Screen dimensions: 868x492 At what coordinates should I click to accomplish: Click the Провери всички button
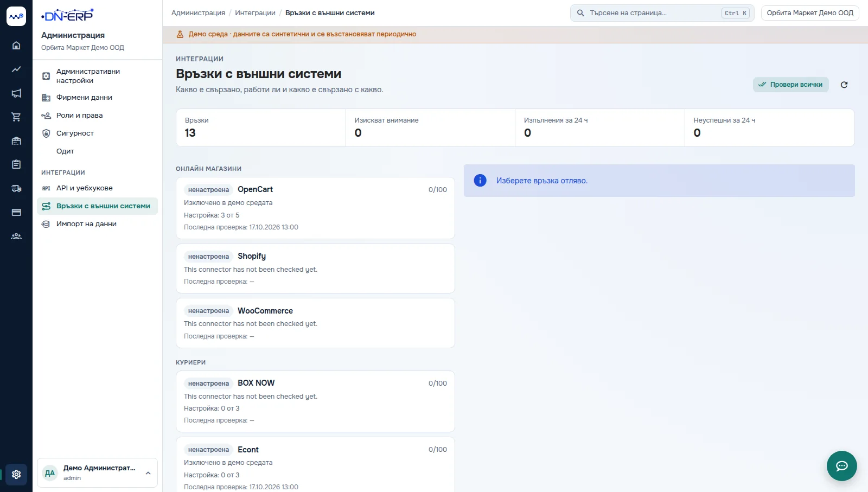tap(790, 85)
